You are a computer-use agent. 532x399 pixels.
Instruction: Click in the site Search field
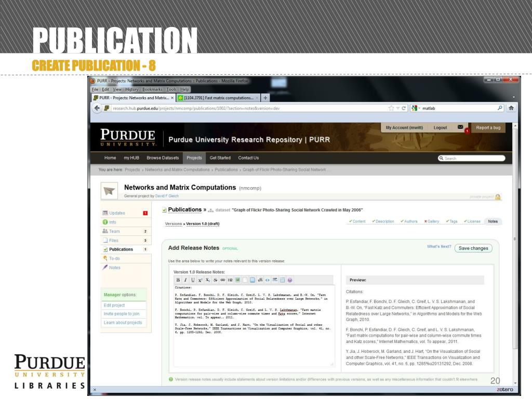471,158
